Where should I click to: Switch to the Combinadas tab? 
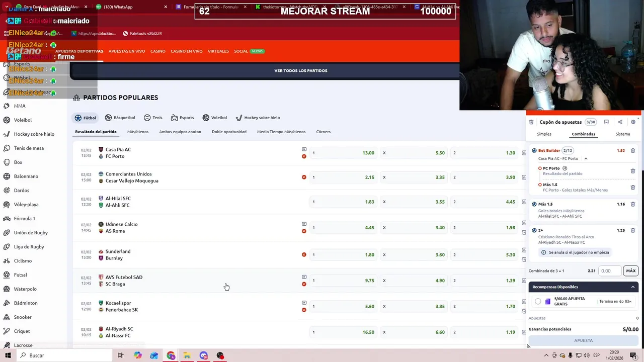(584, 134)
